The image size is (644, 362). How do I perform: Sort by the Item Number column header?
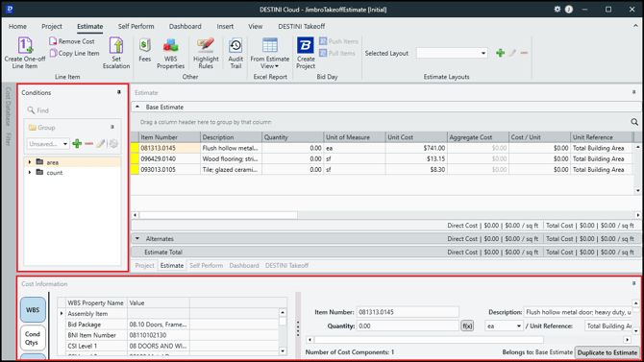click(x=169, y=137)
